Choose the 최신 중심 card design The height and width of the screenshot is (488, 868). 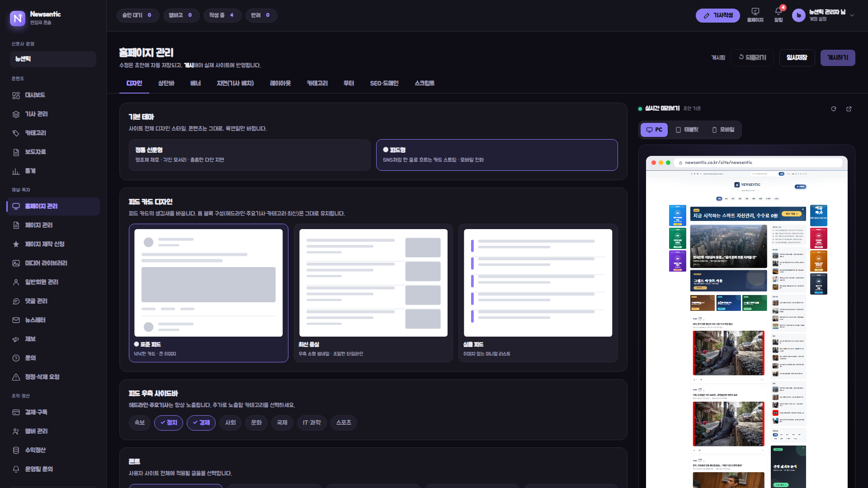[373, 293]
